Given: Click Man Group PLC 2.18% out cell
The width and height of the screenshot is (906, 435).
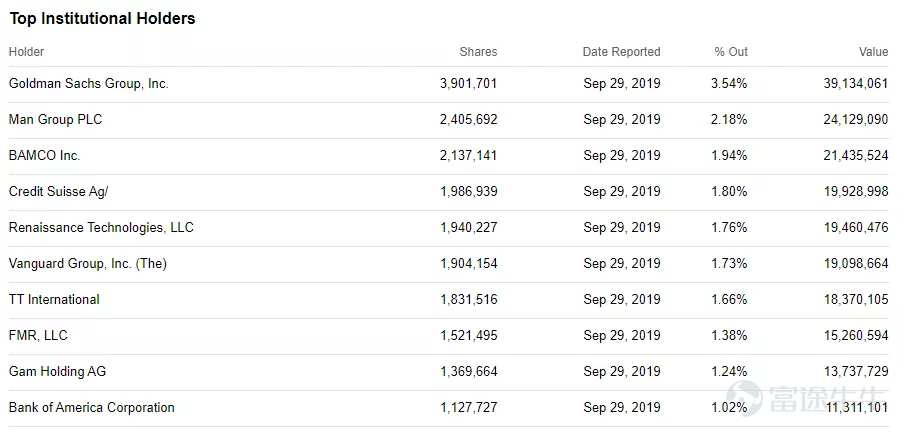Looking at the screenshot, I should coord(729,120).
